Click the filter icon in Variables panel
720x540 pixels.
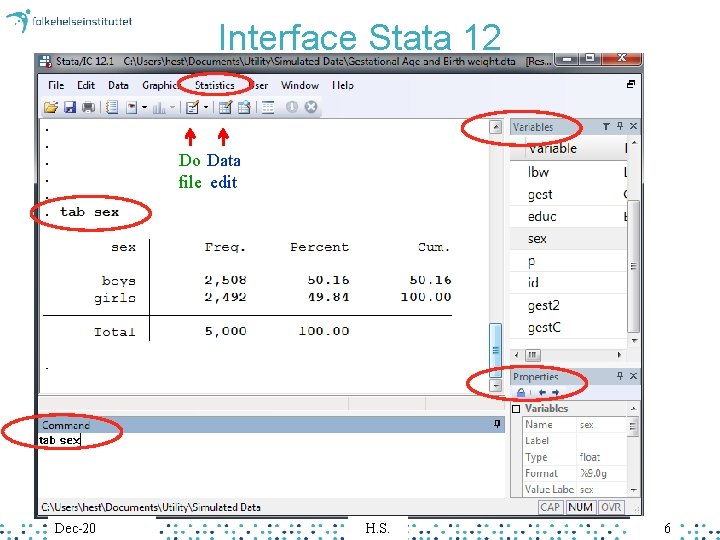[x=606, y=126]
